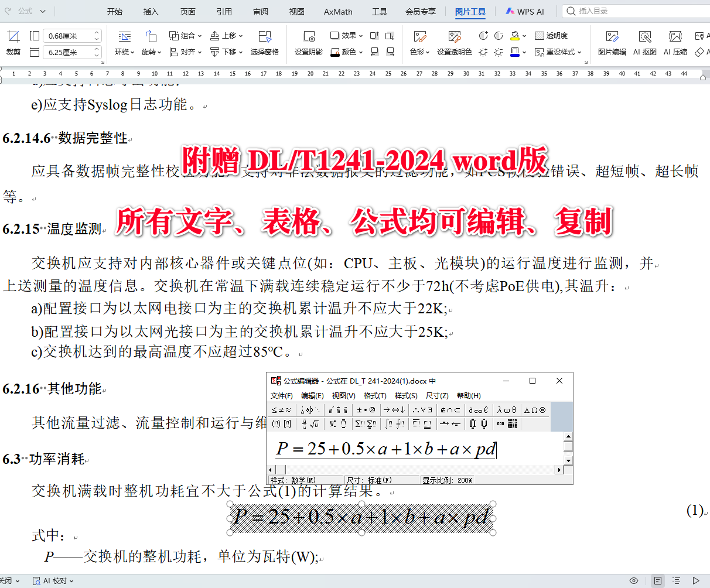Viewport: 710px width, 588px height.
Task: Increase brightness with the 亮度 icon
Action: click(x=484, y=51)
